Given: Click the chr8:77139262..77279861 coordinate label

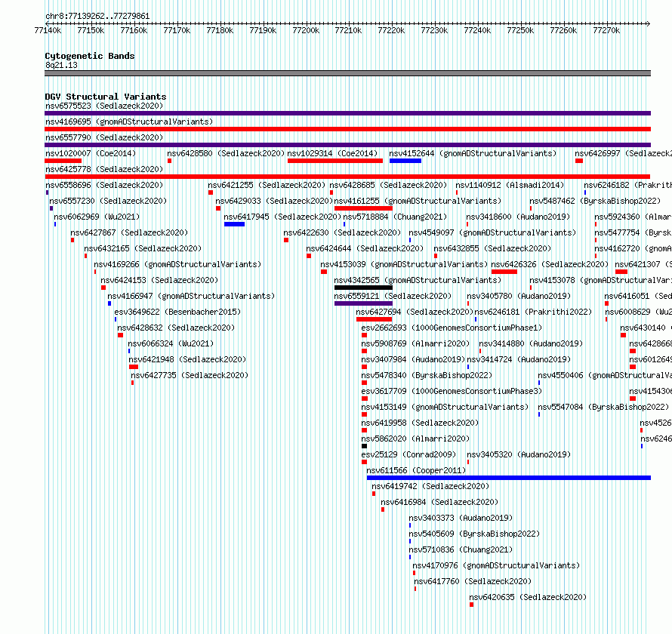Looking at the screenshot, I should [97, 17].
